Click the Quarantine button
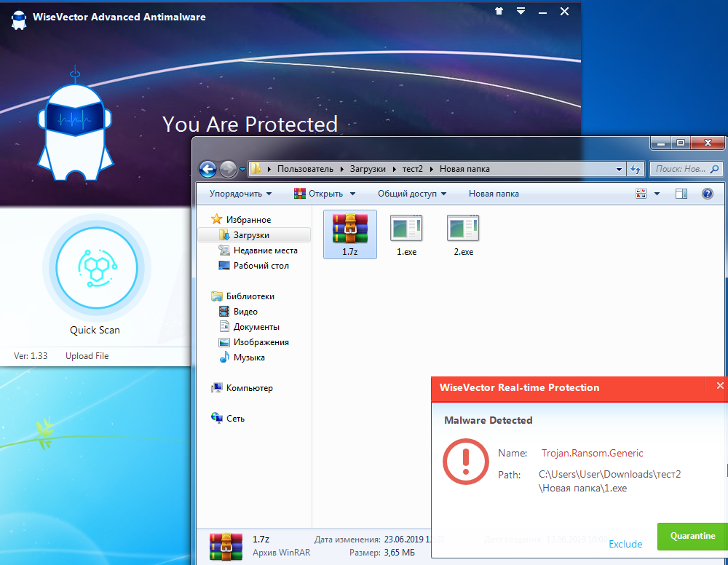The height and width of the screenshot is (565, 728). (692, 536)
